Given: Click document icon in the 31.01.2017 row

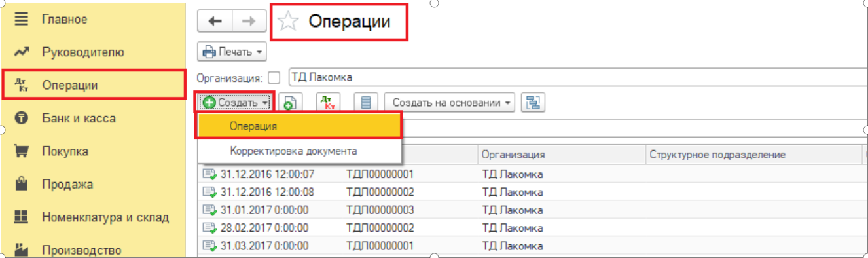Looking at the screenshot, I should [x=209, y=210].
